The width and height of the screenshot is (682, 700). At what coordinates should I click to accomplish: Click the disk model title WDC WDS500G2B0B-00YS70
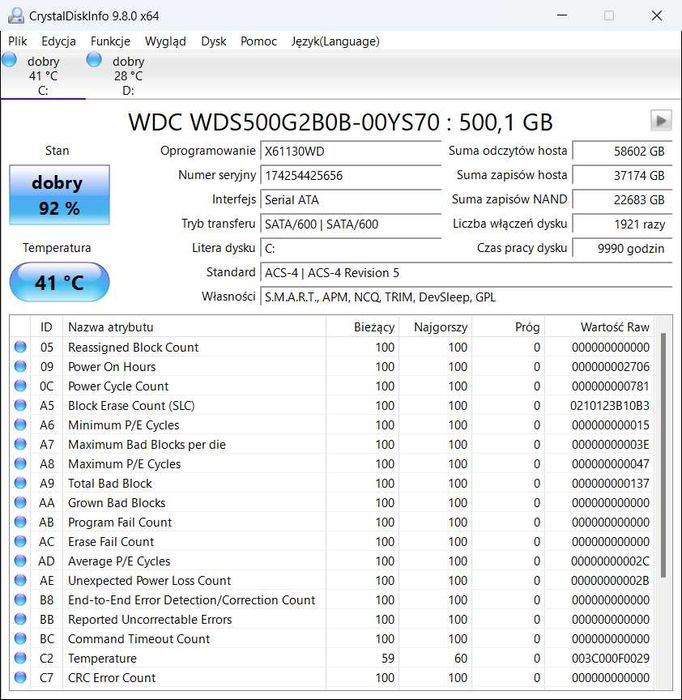tap(284, 122)
